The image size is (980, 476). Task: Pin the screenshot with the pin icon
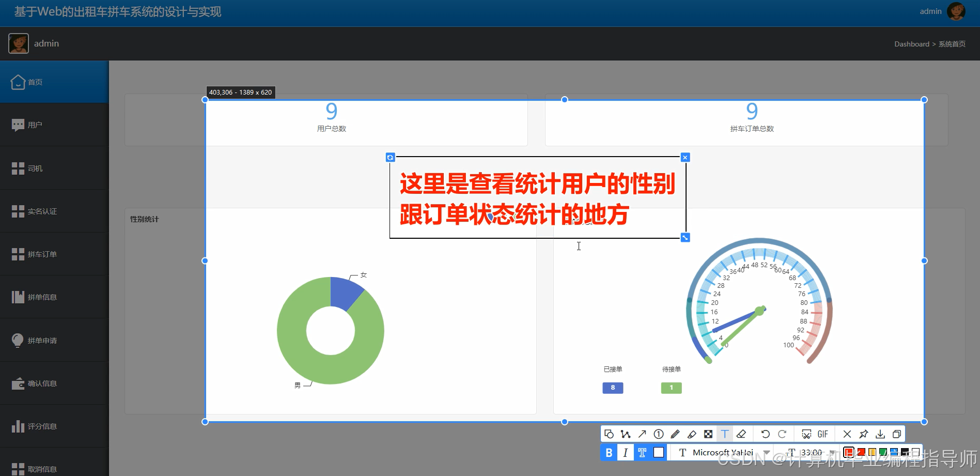pos(863,434)
